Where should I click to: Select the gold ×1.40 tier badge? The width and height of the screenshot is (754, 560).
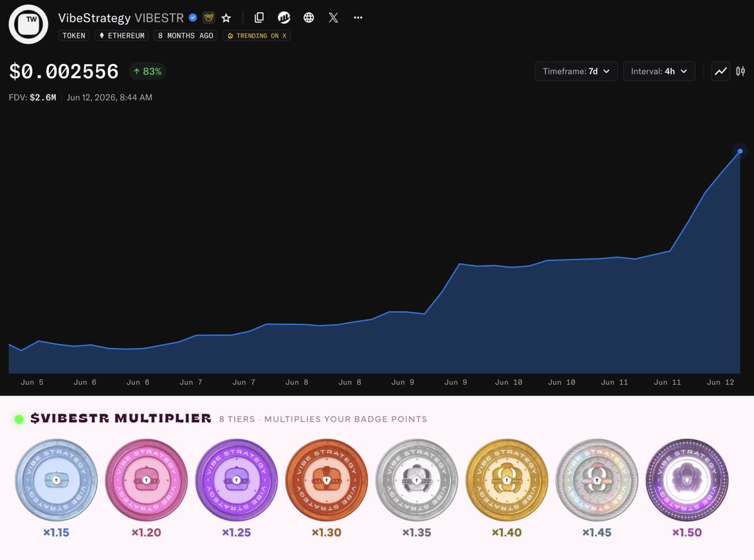click(507, 479)
